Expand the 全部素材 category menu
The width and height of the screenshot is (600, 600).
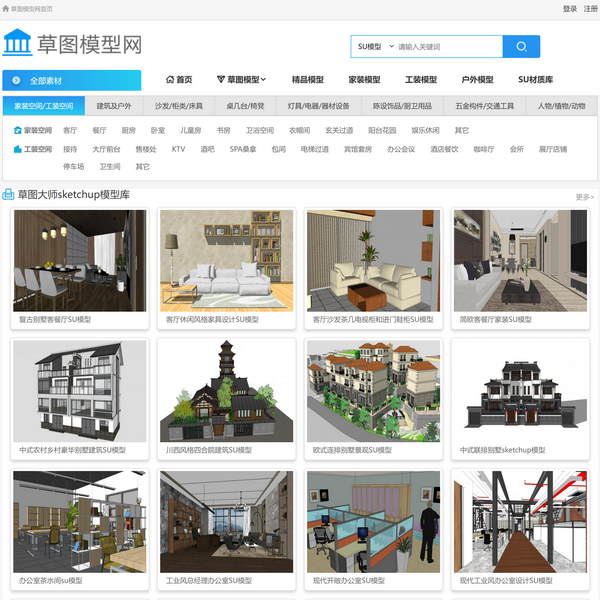[71, 81]
